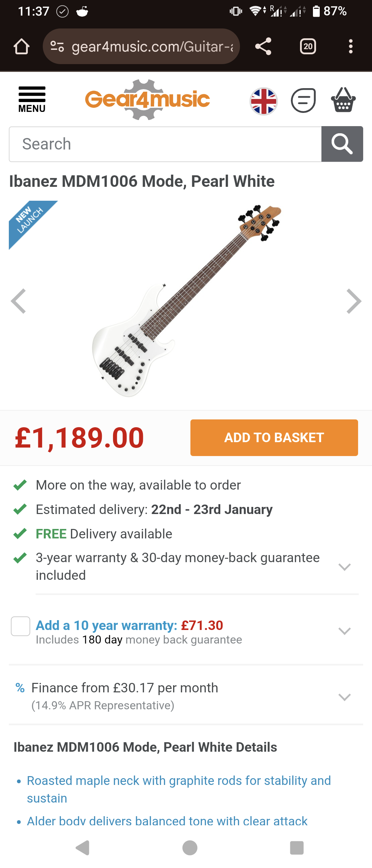Expand 3-year warranty details

(x=344, y=567)
